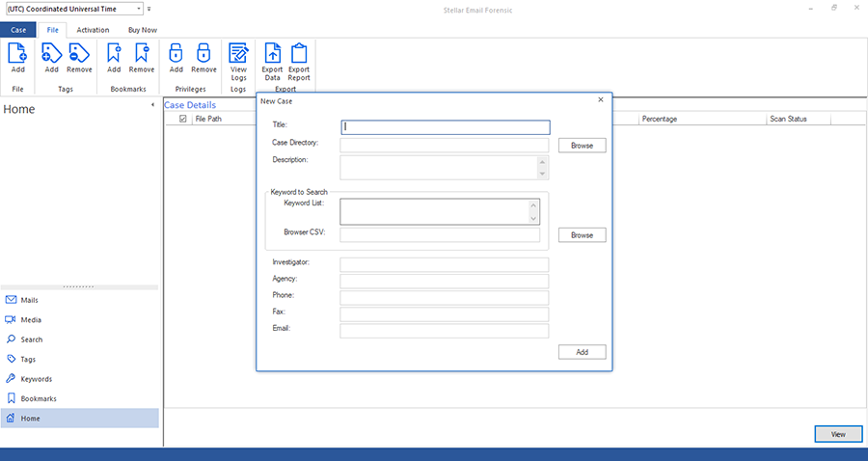Viewport: 868px width, 461px height.
Task: Click Keyword List scrollbar up arrow
Action: 533,205
